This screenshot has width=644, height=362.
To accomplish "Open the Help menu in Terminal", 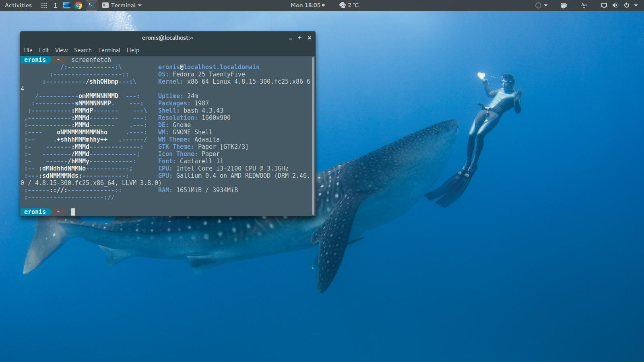I will [133, 50].
